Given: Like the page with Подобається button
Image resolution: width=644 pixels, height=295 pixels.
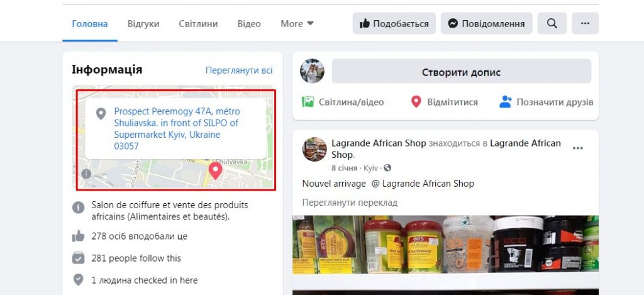Looking at the screenshot, I should click(394, 23).
